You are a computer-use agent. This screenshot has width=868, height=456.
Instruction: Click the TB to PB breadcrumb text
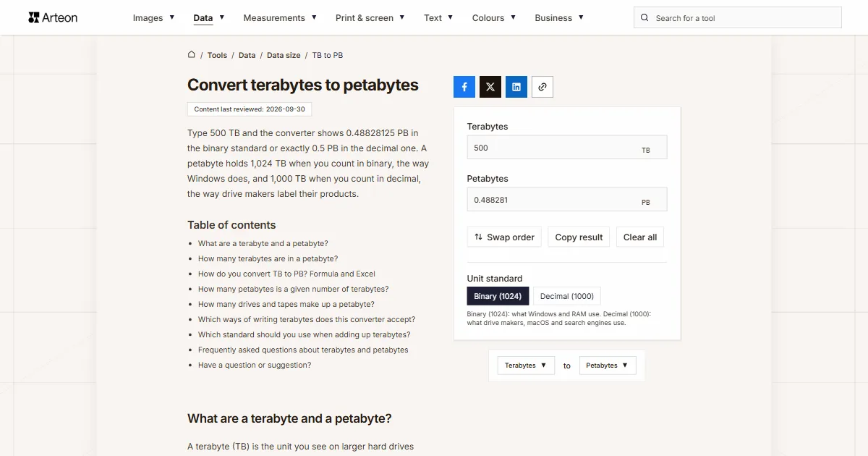tap(328, 55)
